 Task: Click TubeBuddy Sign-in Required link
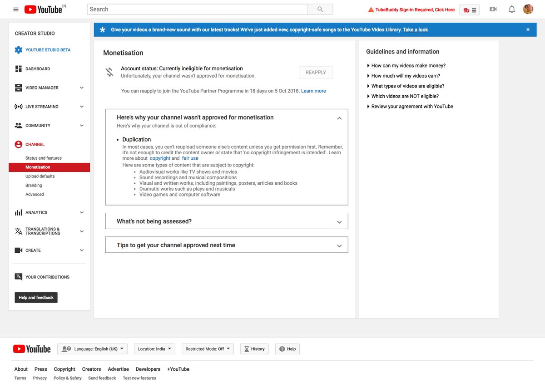(x=415, y=10)
